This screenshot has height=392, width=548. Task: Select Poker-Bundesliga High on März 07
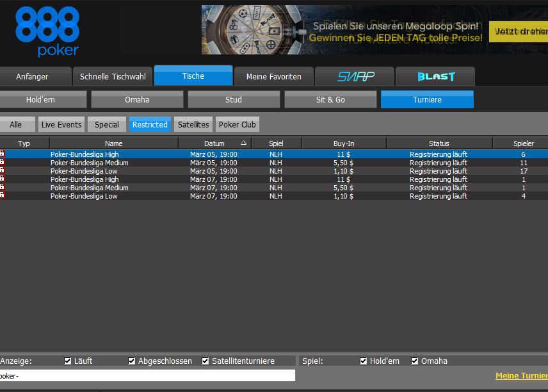(x=274, y=179)
